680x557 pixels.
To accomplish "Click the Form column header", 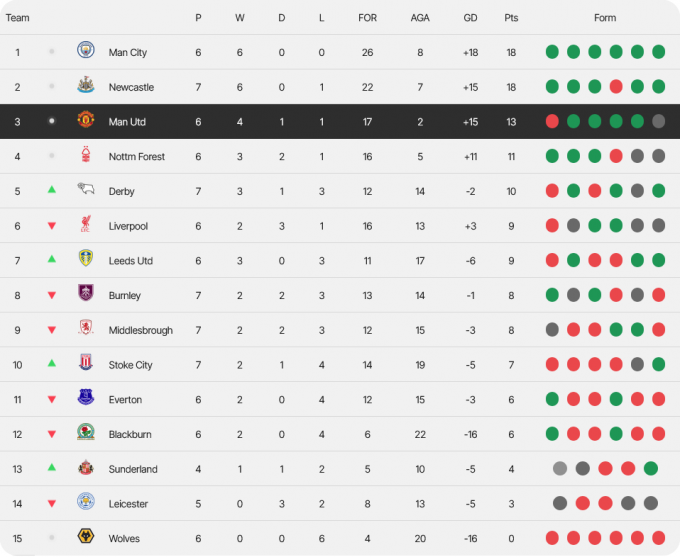I will (x=605, y=18).
